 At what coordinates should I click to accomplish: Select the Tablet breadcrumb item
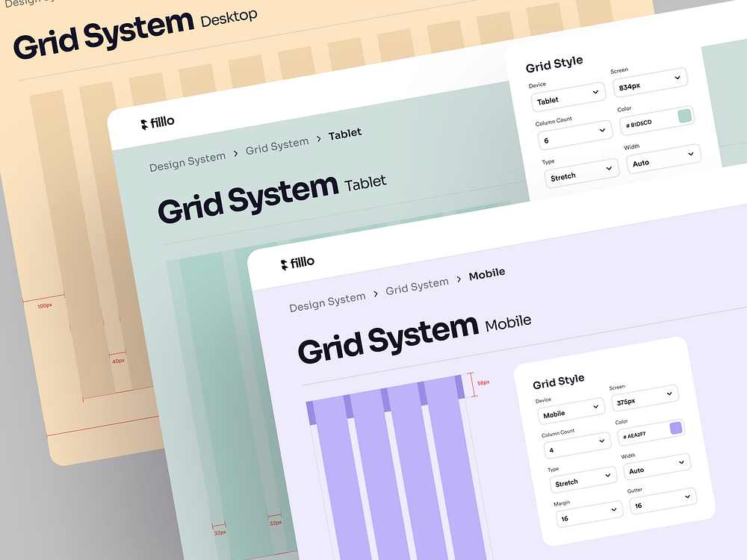click(x=346, y=133)
